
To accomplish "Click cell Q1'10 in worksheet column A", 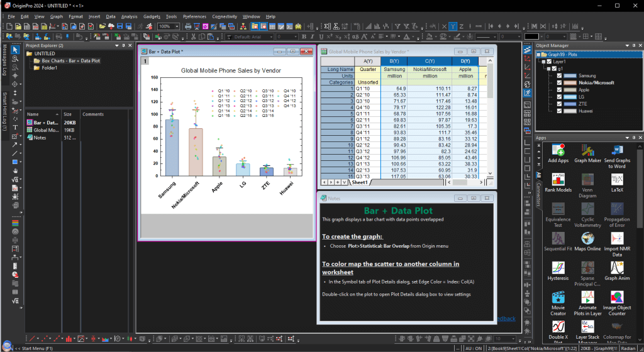I will [367, 88].
